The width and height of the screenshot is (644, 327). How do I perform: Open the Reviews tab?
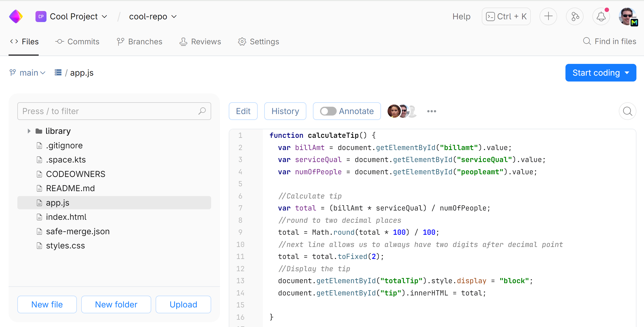pyautogui.click(x=200, y=42)
